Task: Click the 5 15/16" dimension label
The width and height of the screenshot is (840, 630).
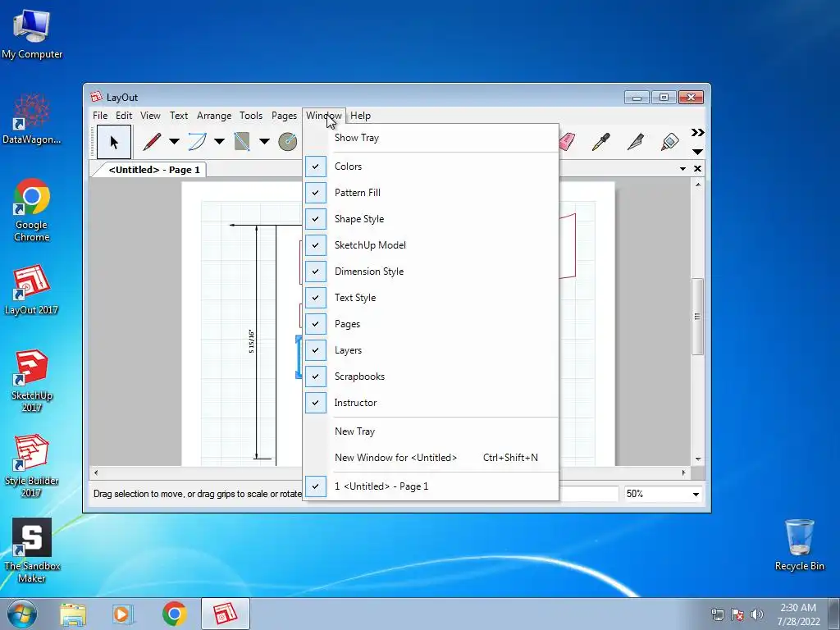Action: [251, 342]
